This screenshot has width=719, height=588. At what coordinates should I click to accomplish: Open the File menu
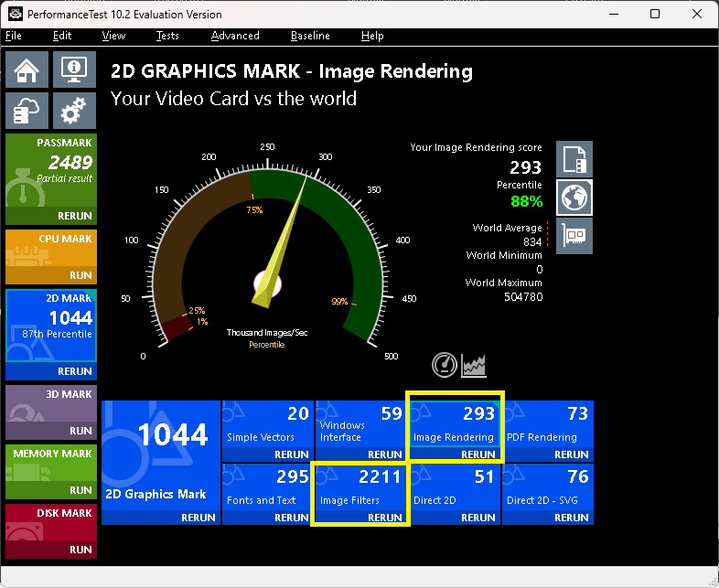point(14,36)
